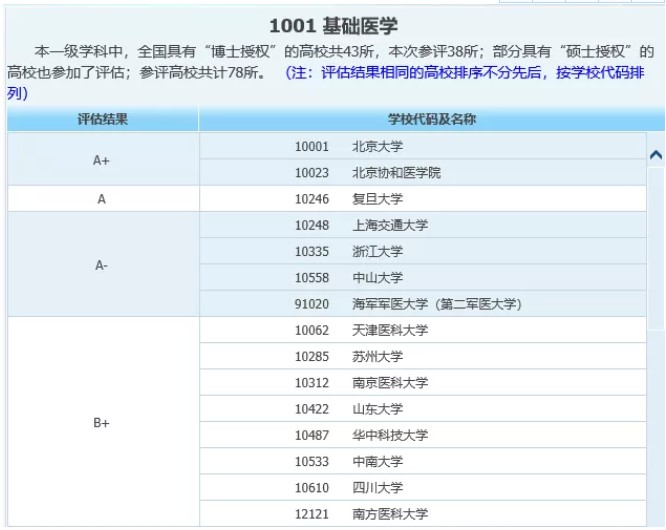Click the 南京医科大学 entry
Screen dimensions: 666x530
point(390,383)
